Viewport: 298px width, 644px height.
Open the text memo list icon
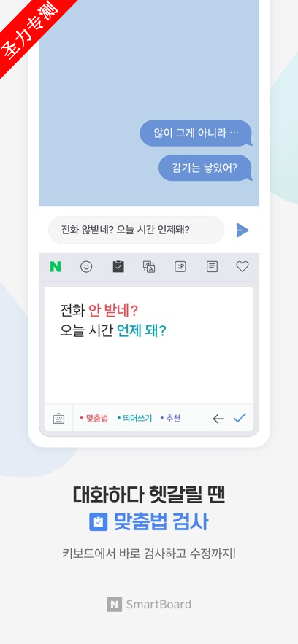212,267
